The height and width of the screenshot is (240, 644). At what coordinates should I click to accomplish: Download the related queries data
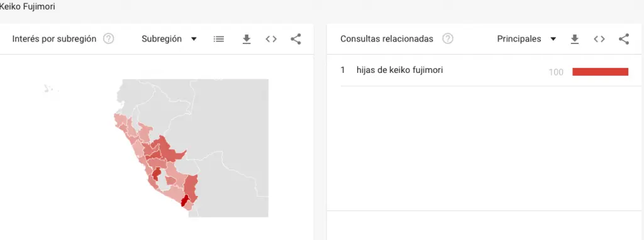[x=575, y=39]
